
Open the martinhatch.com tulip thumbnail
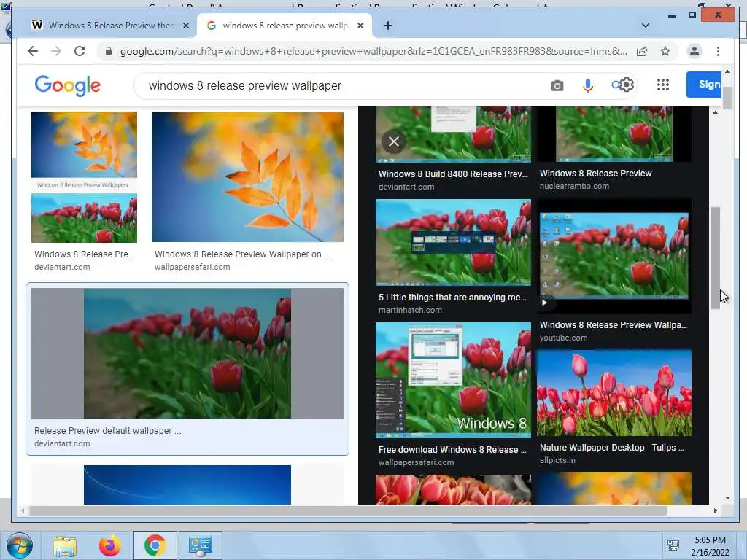pos(453,242)
